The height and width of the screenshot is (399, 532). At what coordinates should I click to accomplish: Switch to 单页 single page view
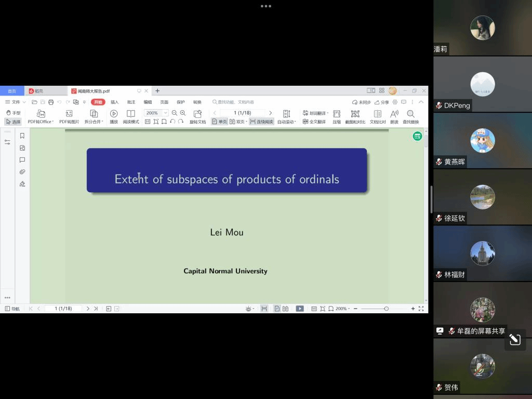[x=219, y=122]
